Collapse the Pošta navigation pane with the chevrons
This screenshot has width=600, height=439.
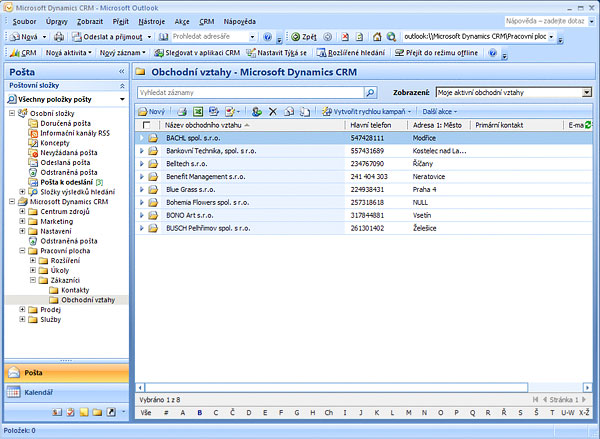click(x=122, y=72)
